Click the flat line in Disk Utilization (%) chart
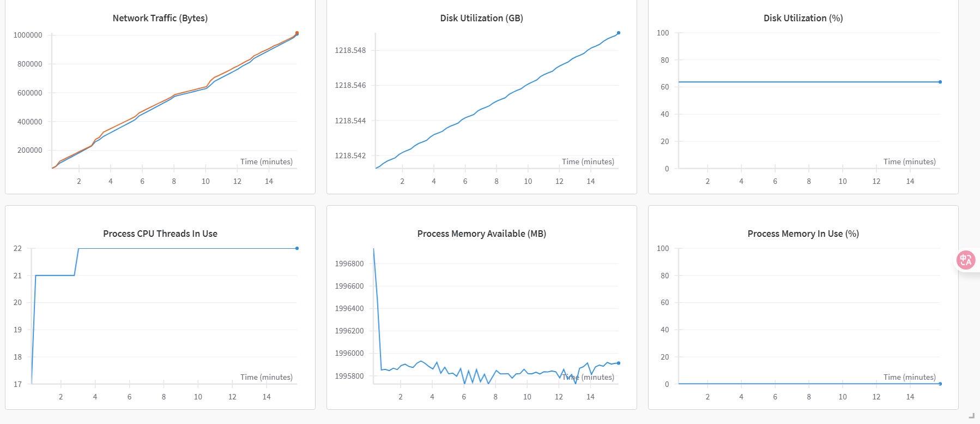This screenshot has width=980, height=424. pyautogui.click(x=807, y=82)
